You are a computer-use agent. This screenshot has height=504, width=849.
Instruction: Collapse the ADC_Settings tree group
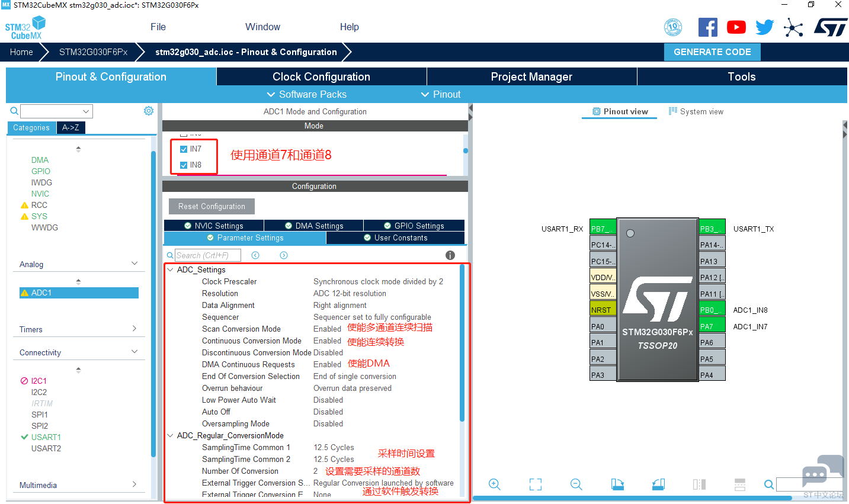[x=171, y=269]
